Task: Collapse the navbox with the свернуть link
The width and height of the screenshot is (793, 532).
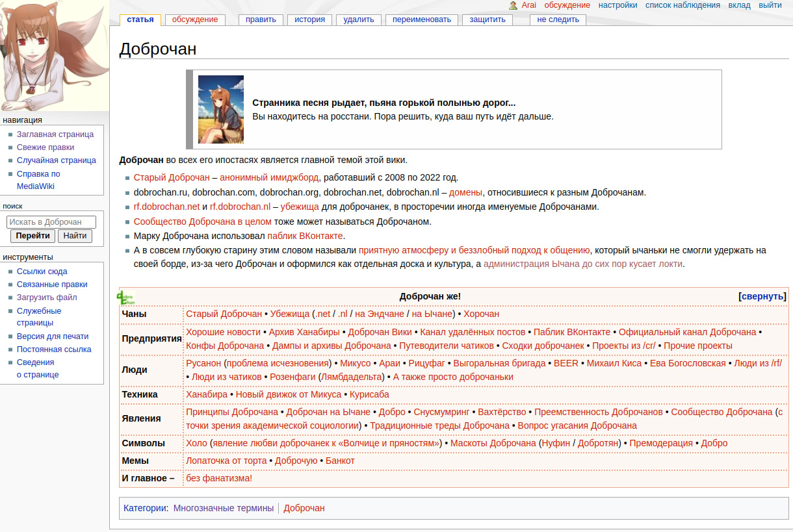Action: pos(763,296)
